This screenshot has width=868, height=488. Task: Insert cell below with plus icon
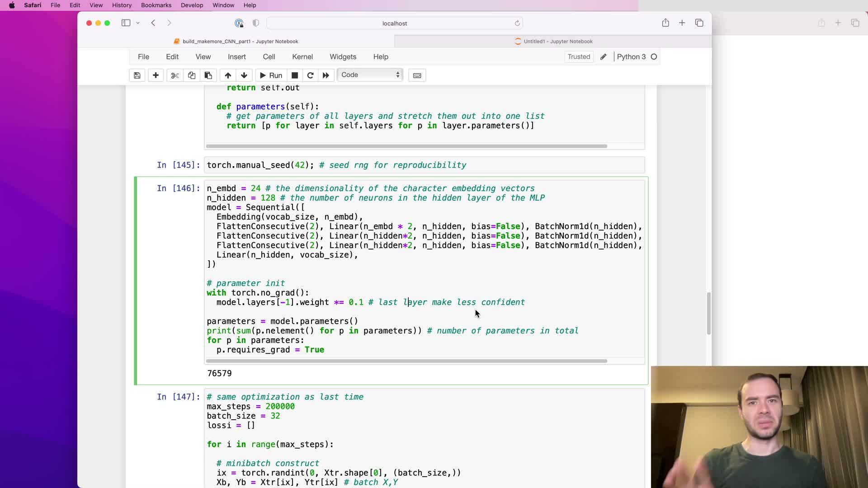[156, 75]
